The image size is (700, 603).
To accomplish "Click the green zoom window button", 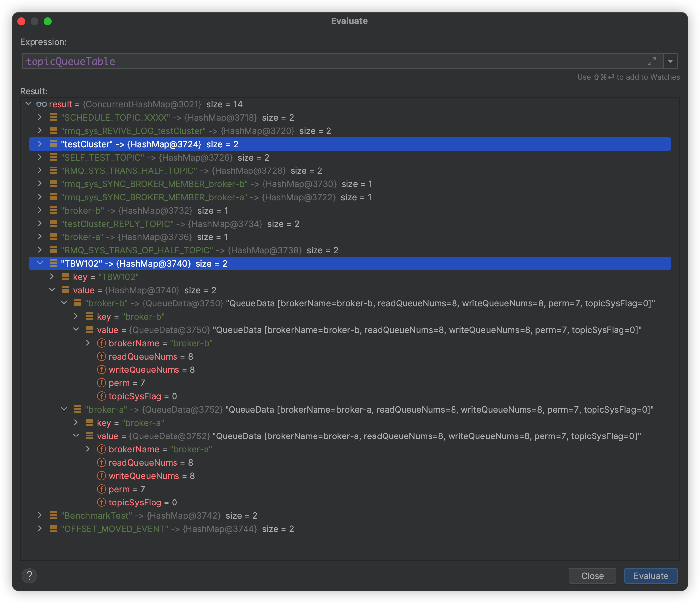I will (x=48, y=21).
